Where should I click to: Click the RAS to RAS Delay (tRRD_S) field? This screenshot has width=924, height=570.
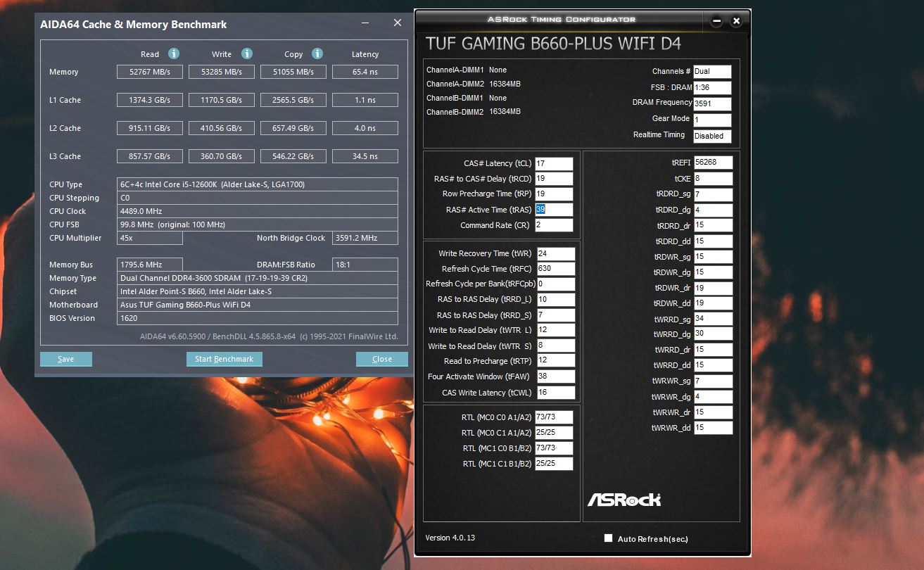click(x=556, y=315)
